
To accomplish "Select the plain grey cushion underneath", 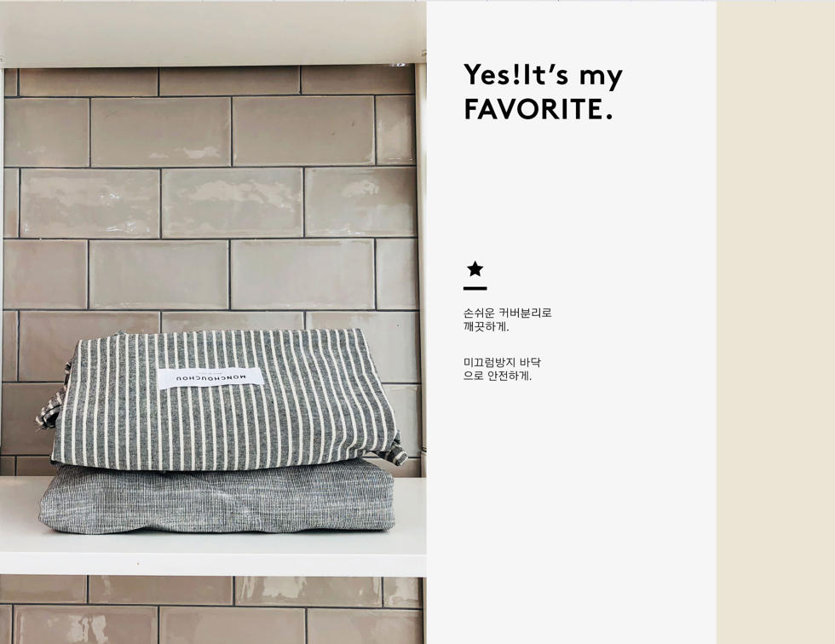I will point(216,497).
